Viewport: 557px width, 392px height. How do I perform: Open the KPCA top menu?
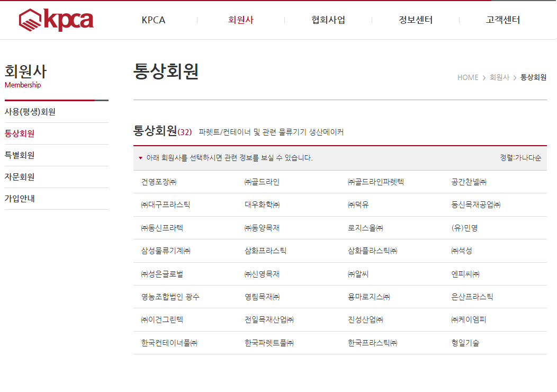[154, 20]
